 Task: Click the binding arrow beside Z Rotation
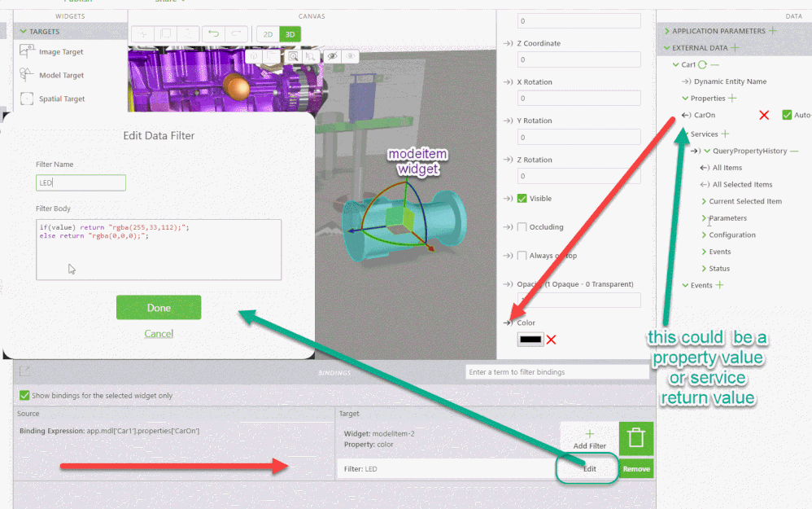coord(508,160)
